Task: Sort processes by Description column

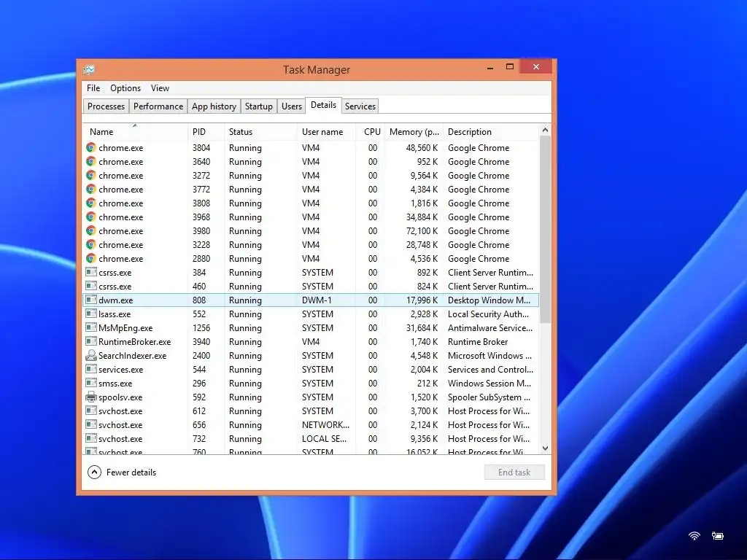Action: (491, 132)
